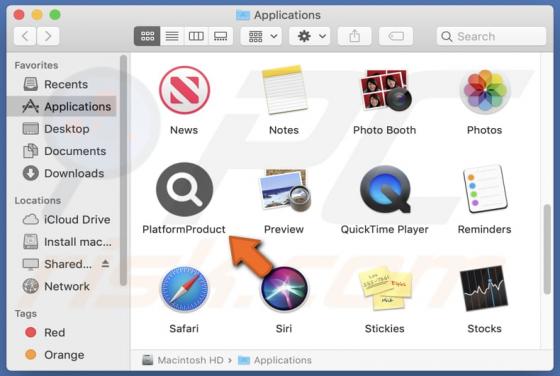Click Applications in the path bar
Viewport: 560px width, 376px height.
coord(275,360)
